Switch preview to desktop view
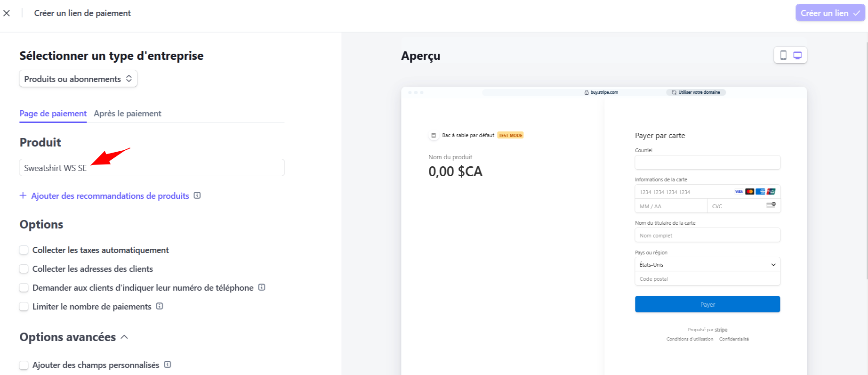The image size is (868, 375). 797,55
